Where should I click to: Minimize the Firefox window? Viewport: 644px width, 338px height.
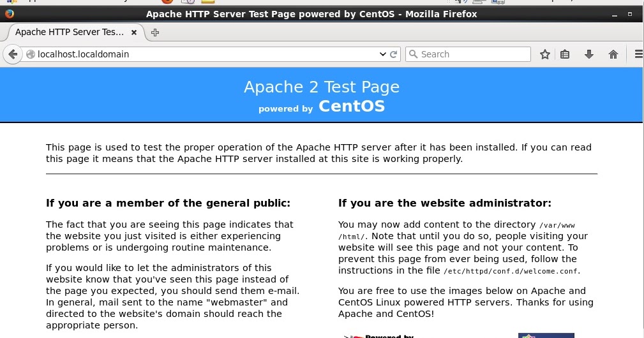pyautogui.click(x=615, y=15)
